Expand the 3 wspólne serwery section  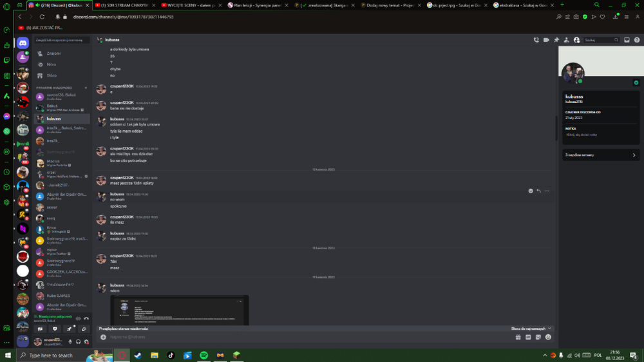(x=600, y=155)
